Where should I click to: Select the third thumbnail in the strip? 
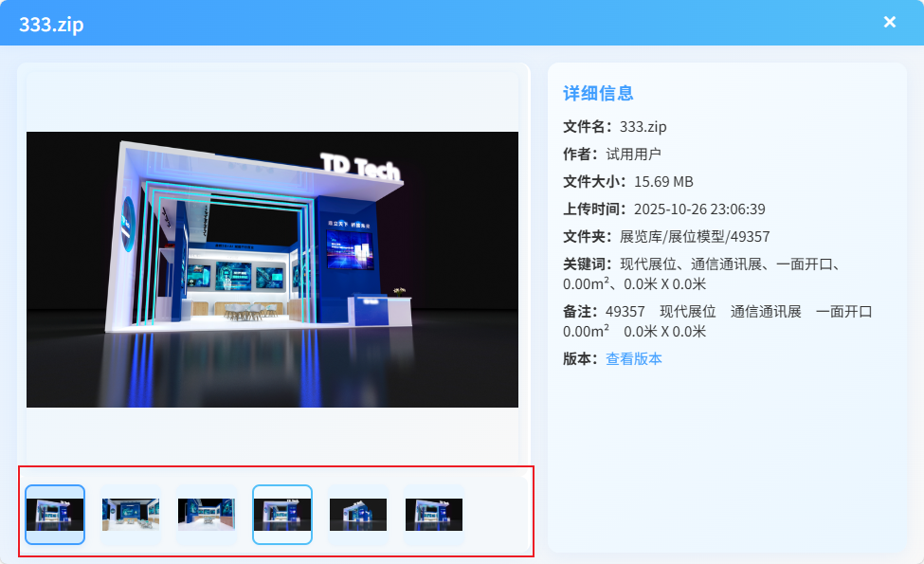point(207,515)
